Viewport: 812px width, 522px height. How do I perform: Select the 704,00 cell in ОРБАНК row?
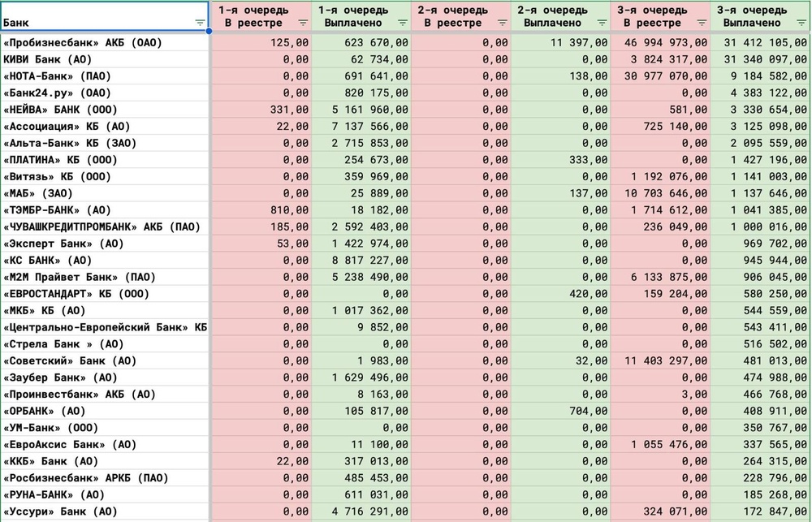(560, 411)
